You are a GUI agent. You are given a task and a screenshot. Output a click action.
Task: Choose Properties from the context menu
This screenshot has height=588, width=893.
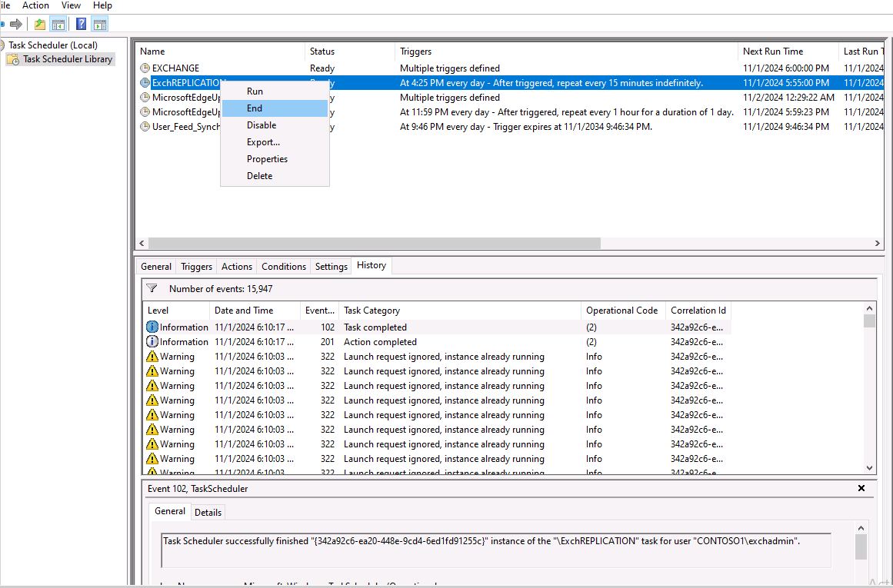275,159
